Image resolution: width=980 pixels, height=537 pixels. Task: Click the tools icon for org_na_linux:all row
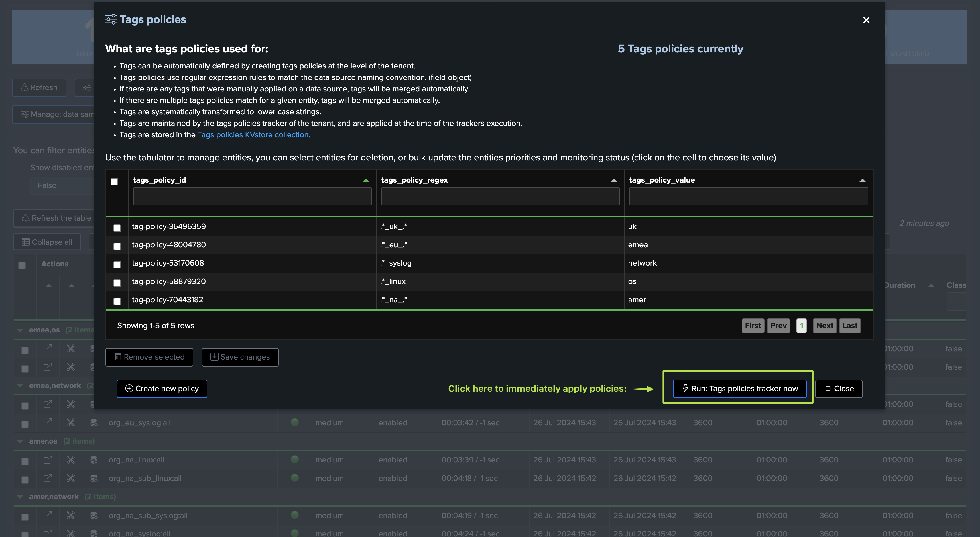pyautogui.click(x=71, y=460)
